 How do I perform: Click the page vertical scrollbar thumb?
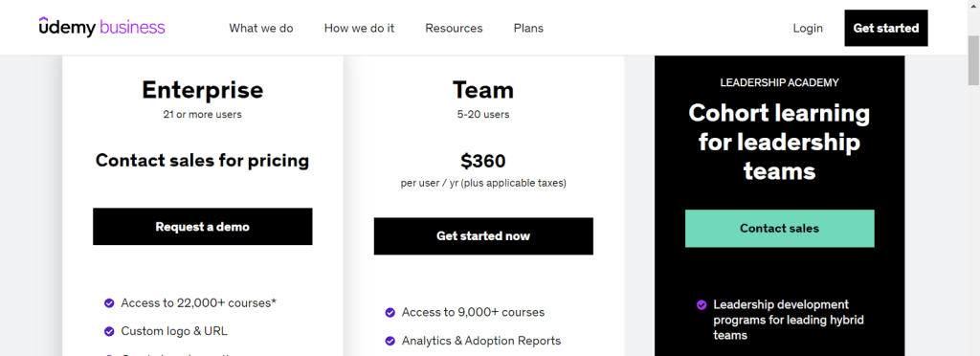pyautogui.click(x=973, y=60)
